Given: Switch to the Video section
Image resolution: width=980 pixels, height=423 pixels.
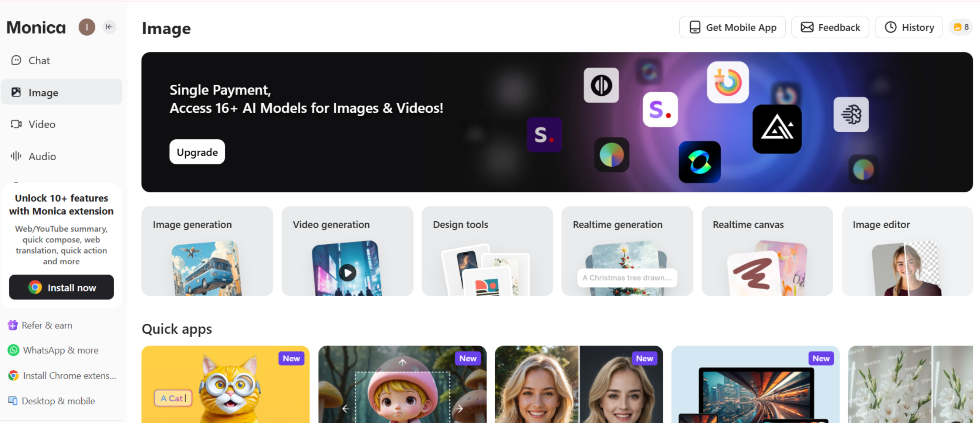Looking at the screenshot, I should [41, 124].
